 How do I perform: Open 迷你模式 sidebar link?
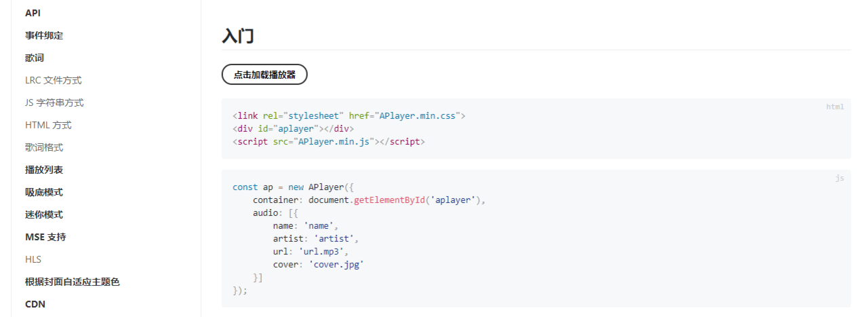click(x=44, y=215)
